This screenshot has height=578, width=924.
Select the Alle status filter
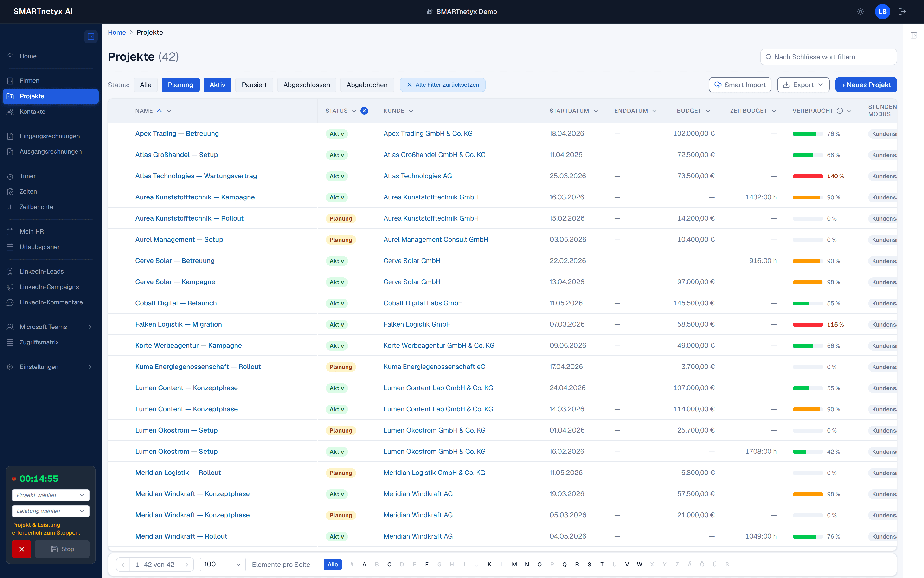[x=146, y=85]
